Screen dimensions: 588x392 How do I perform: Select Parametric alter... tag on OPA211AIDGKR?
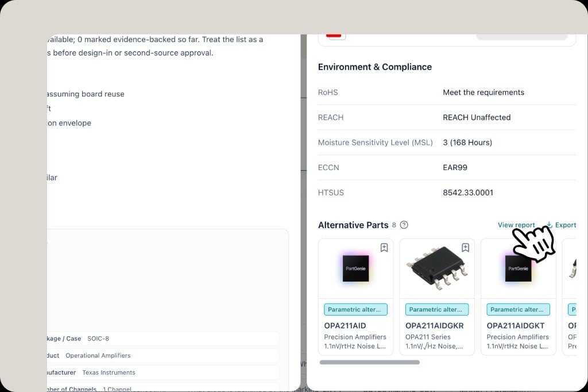[437, 309]
